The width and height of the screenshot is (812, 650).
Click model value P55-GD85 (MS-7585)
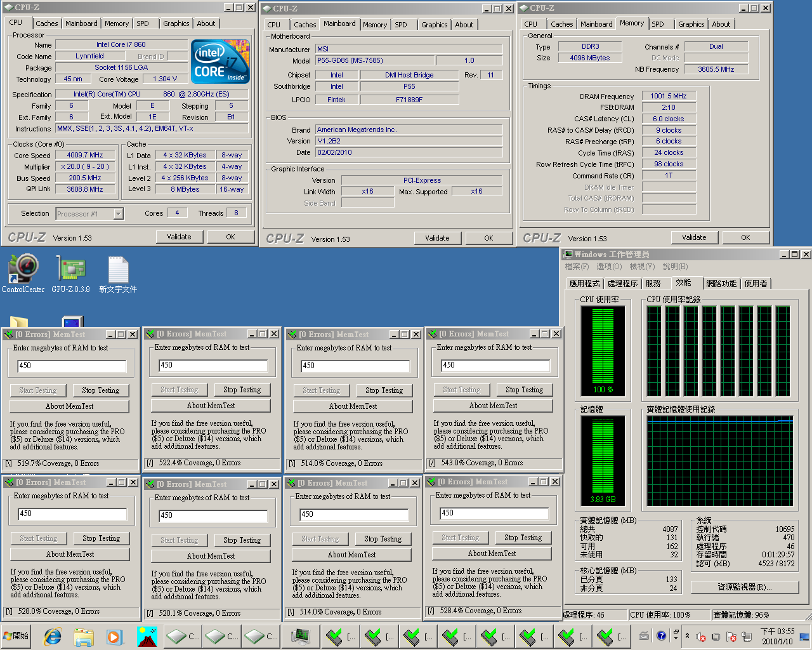375,60
